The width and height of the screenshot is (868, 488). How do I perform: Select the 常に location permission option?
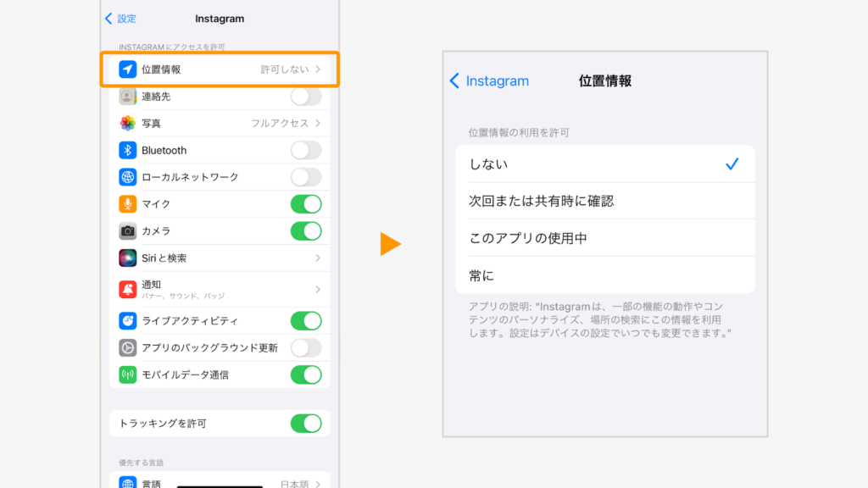pos(604,274)
